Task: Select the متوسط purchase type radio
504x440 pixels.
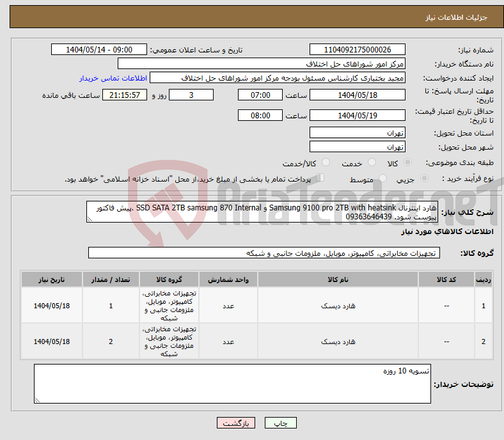Action: click(x=383, y=178)
